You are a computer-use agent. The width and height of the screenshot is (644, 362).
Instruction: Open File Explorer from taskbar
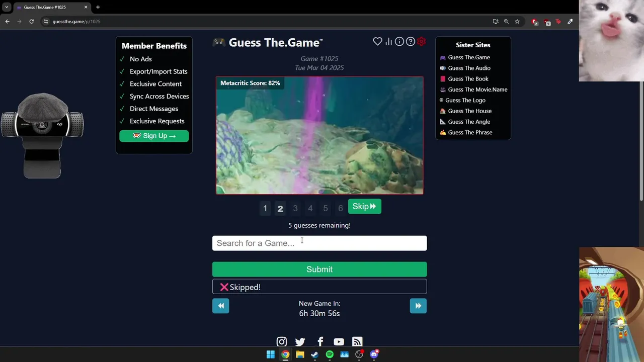tap(300, 354)
